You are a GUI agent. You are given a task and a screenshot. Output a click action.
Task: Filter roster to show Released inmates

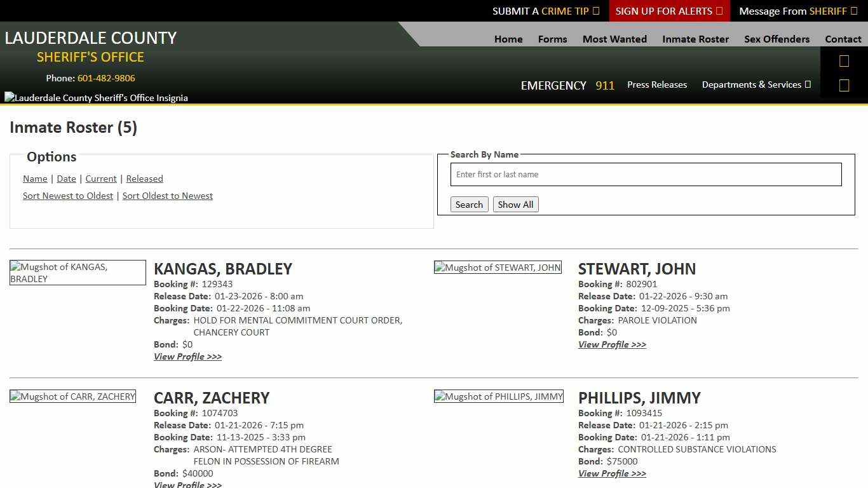144,179
